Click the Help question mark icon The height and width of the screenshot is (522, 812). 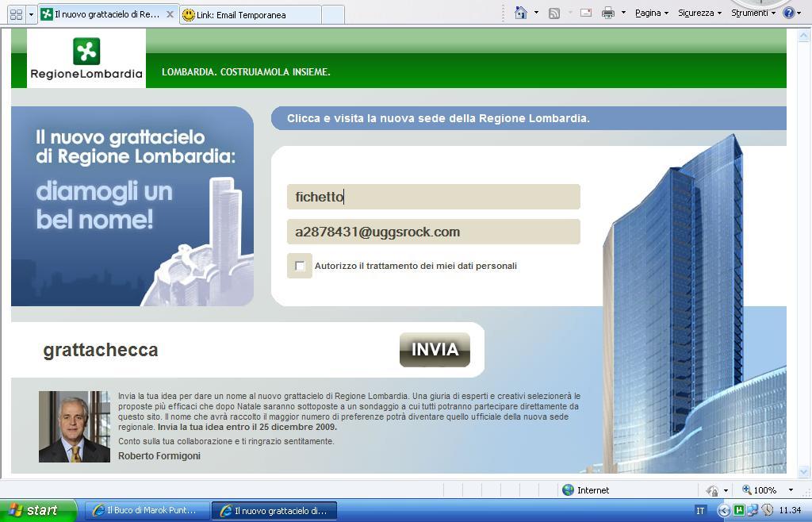coord(789,13)
